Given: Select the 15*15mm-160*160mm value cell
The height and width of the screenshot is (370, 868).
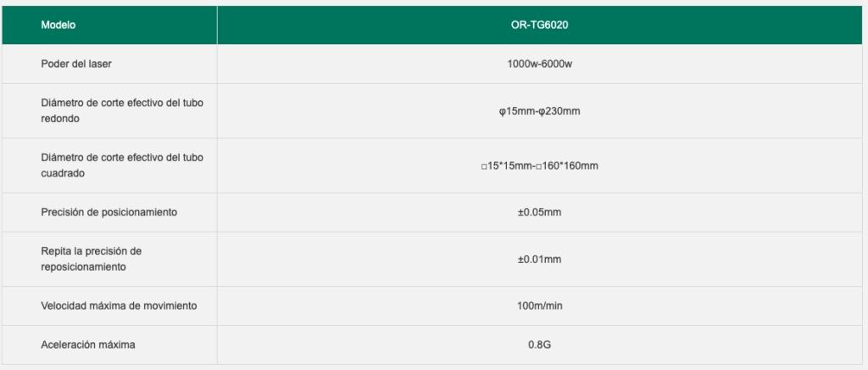Looking at the screenshot, I should 539,165.
